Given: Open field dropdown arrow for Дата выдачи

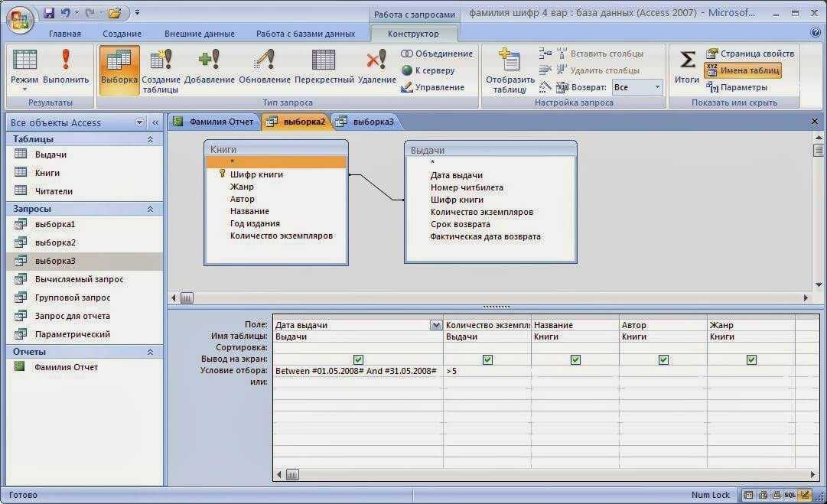Looking at the screenshot, I should coord(435,325).
